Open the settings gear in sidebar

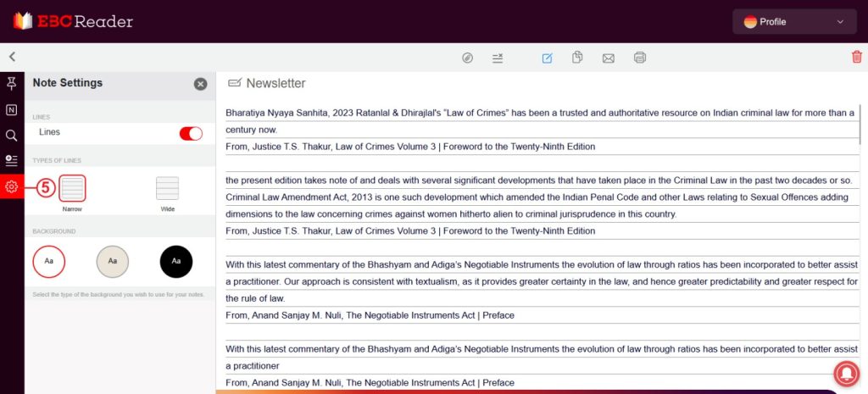pos(12,187)
